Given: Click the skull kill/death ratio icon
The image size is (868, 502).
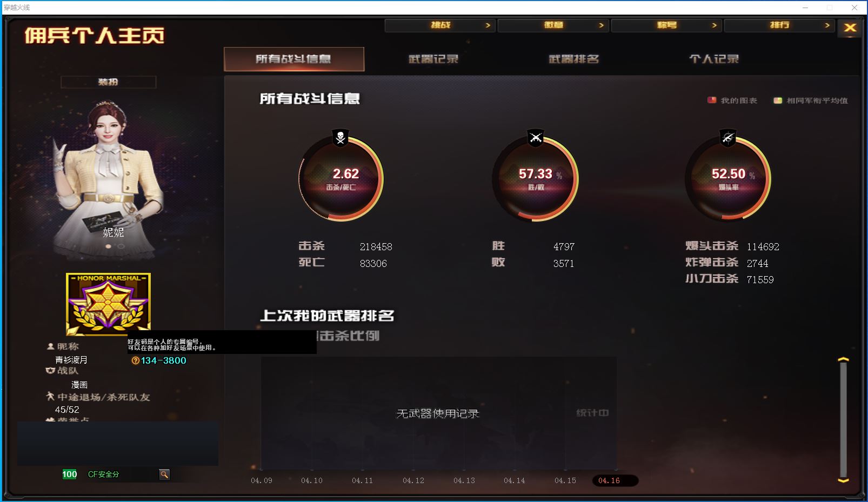Looking at the screenshot, I should coord(340,138).
